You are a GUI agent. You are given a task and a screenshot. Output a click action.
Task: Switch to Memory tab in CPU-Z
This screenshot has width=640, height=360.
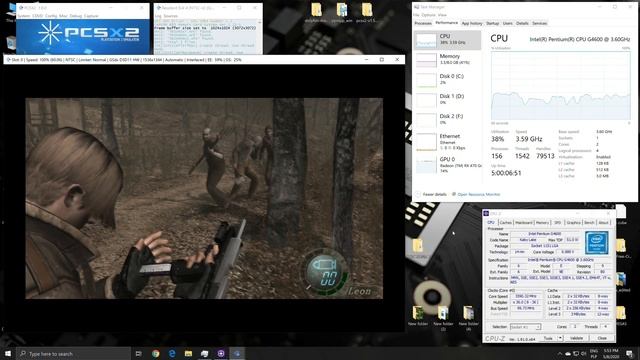coord(542,222)
